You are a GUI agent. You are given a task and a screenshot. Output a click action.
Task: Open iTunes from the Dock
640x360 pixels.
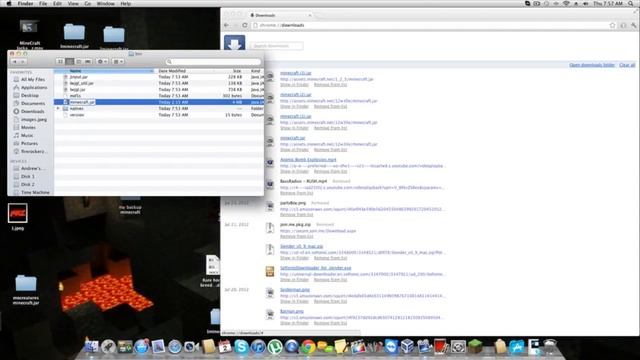(x=258, y=347)
